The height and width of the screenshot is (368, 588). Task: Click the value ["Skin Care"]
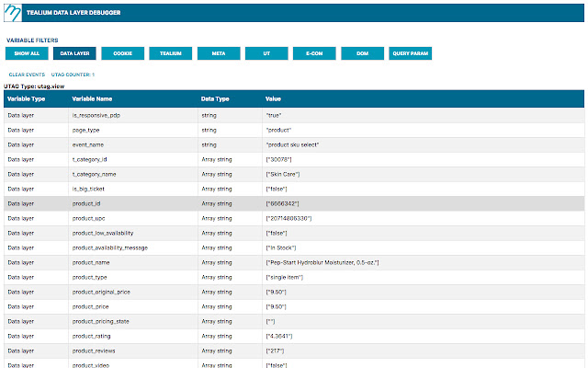(x=283, y=174)
